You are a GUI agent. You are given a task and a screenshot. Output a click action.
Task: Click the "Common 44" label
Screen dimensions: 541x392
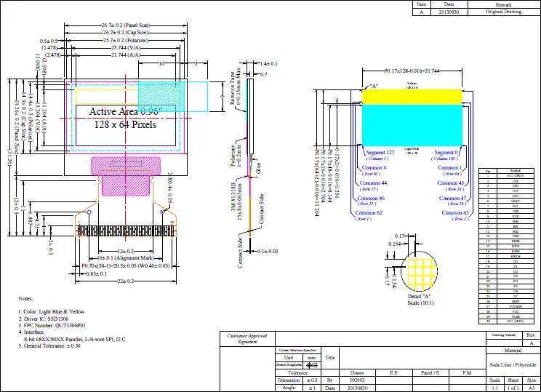coord(373,183)
